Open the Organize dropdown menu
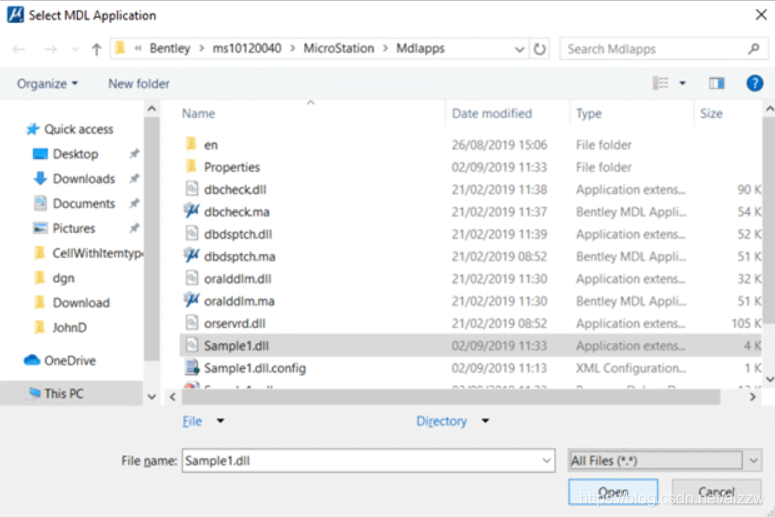Image resolution: width=775 pixels, height=517 pixels. [47, 84]
